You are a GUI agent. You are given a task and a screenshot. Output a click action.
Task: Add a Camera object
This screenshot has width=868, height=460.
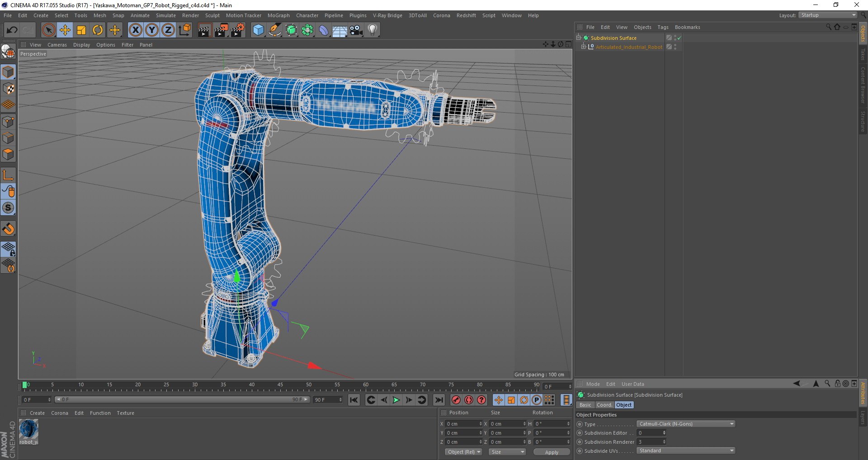[356, 30]
